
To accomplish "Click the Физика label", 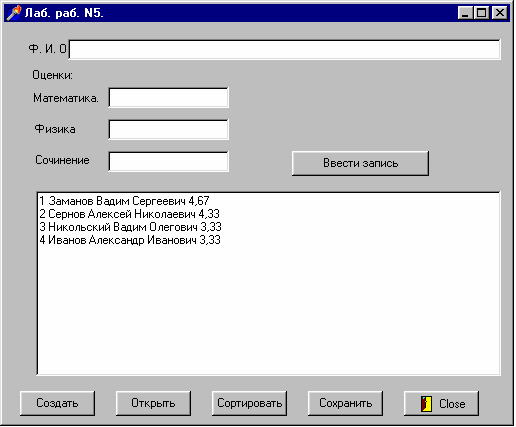I will [55, 129].
